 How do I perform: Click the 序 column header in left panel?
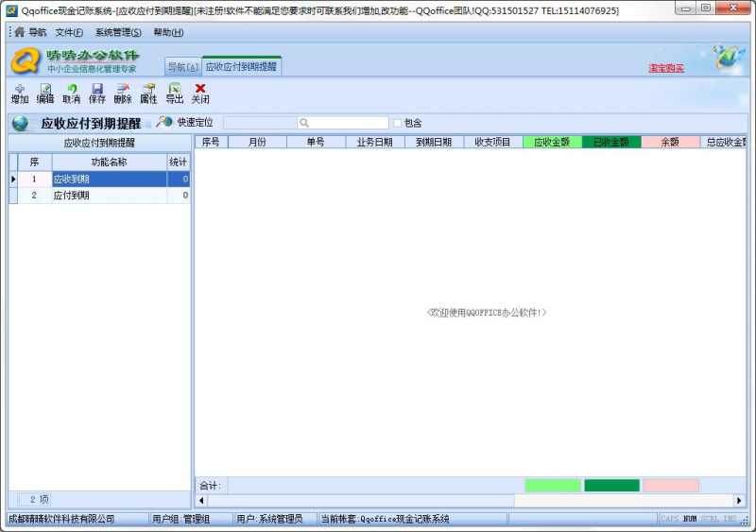(34, 163)
